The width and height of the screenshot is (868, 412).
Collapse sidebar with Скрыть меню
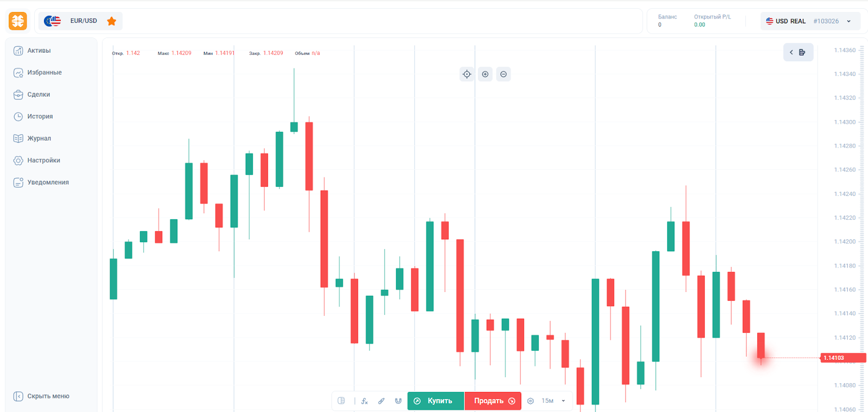click(x=42, y=396)
